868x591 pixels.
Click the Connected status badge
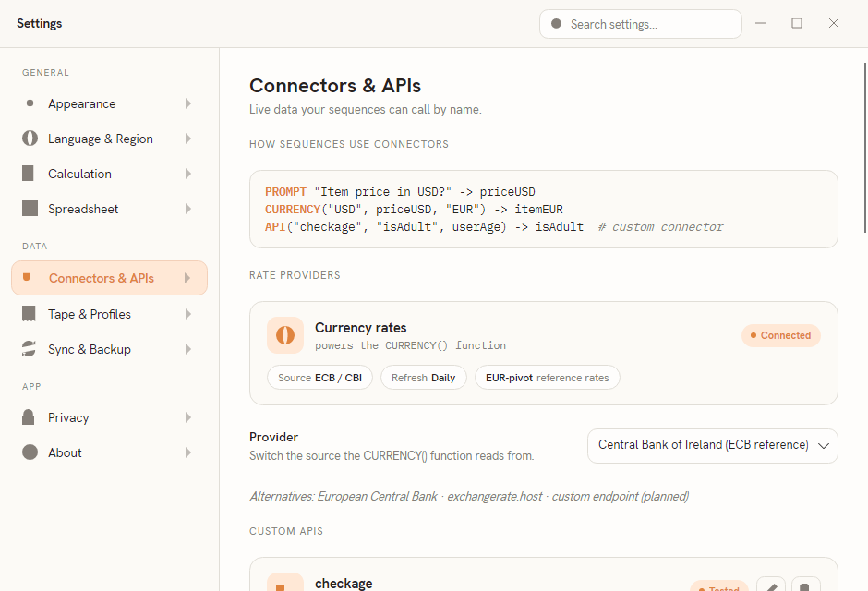(x=780, y=335)
